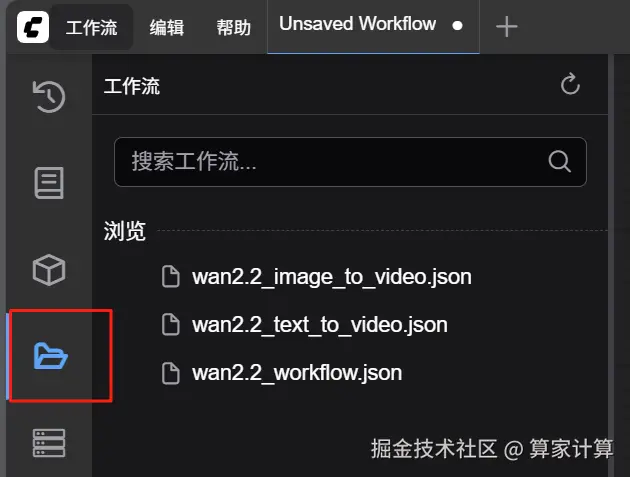Switch to the Unsaved Workflow tab
Viewport: 630px width, 477px height.
(x=373, y=27)
